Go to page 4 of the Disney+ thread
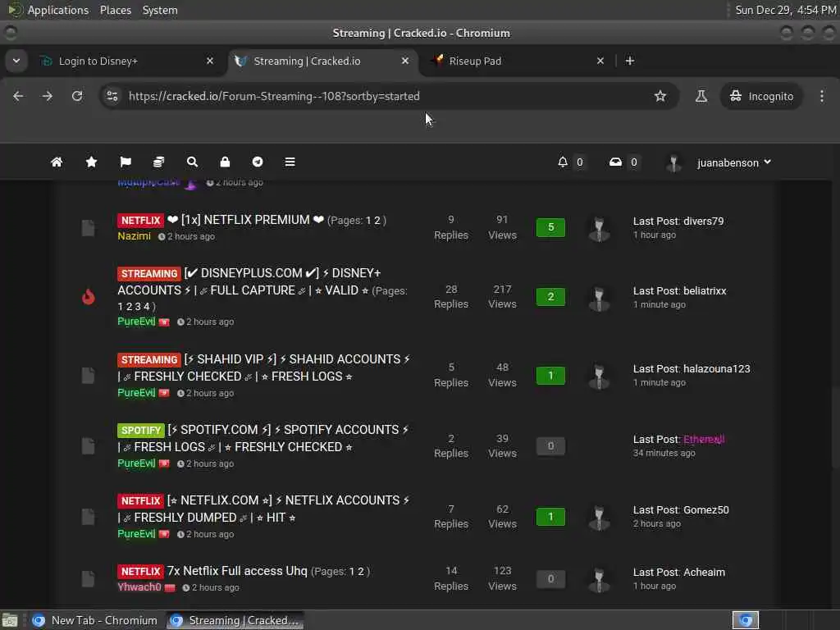This screenshot has height=630, width=840. click(146, 307)
